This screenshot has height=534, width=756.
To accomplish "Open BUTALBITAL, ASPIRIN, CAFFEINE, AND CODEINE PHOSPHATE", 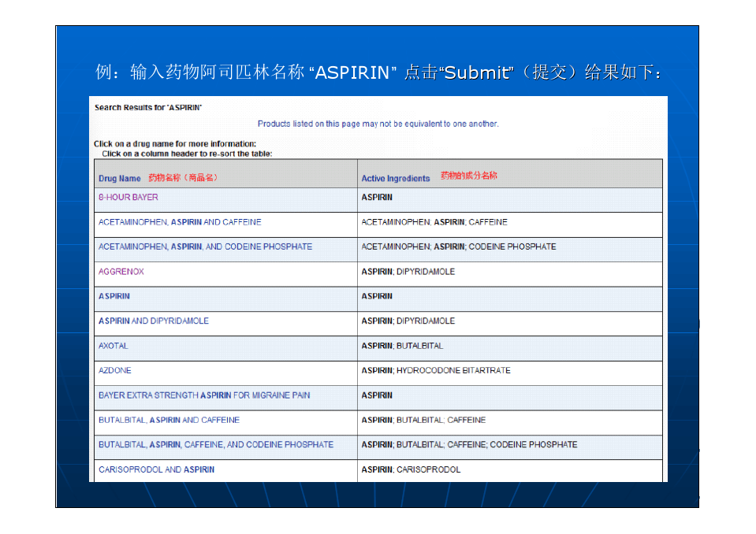I will [x=216, y=445].
